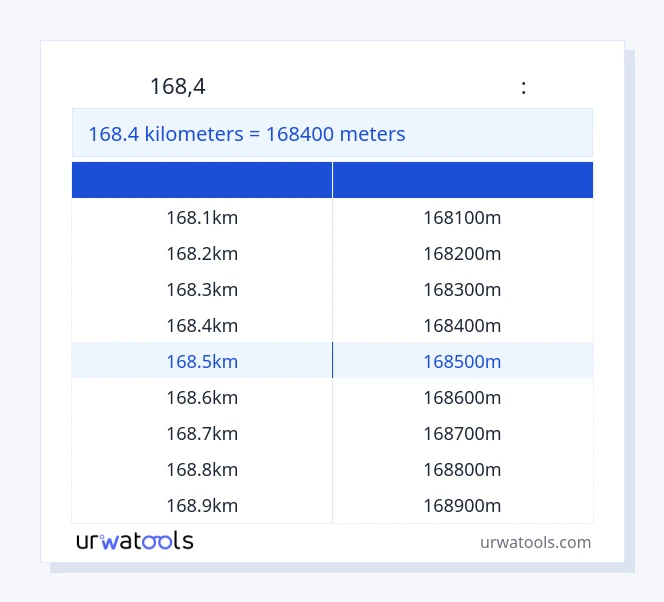Select the 168.2km row entry
Screen dimensions: 664x602
202,253
